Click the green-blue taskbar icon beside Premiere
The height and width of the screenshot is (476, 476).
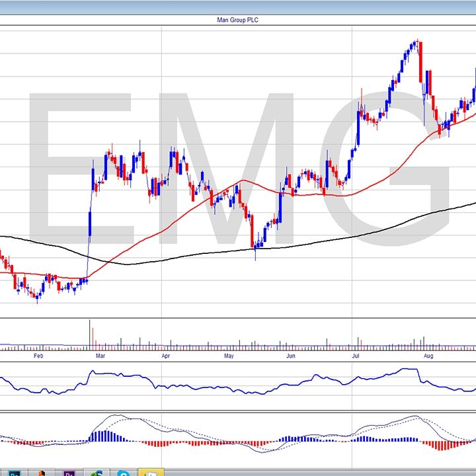coord(97,472)
